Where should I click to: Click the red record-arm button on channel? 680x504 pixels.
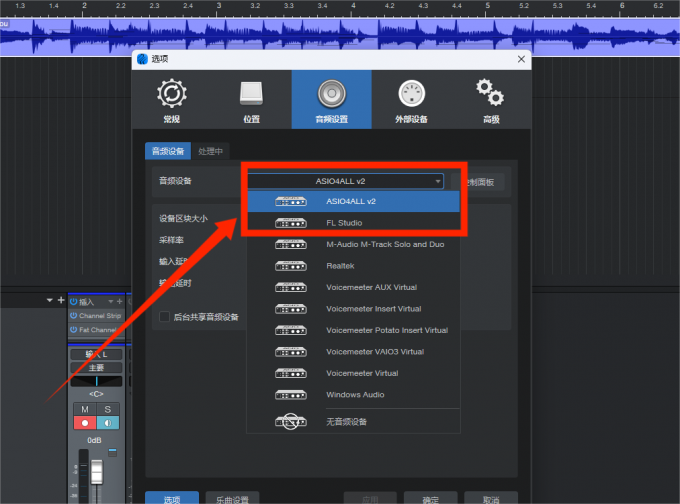pos(84,423)
